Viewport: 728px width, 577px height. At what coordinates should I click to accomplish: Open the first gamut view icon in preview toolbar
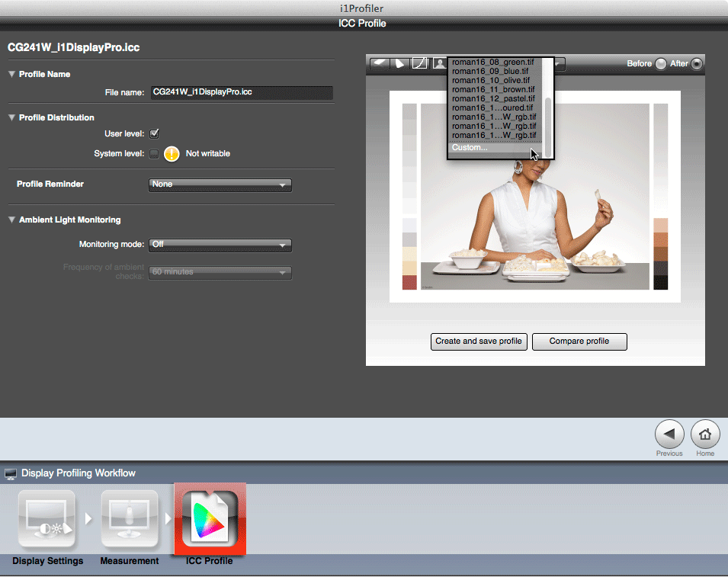pyautogui.click(x=380, y=63)
